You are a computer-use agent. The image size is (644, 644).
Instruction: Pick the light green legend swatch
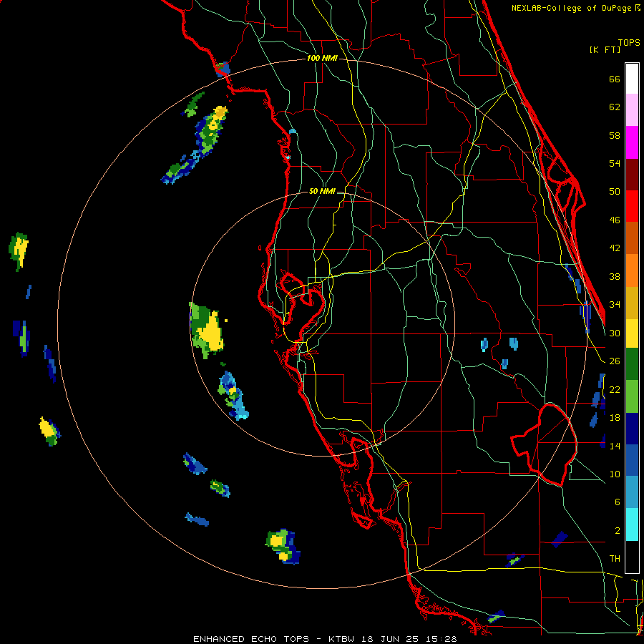click(632, 396)
